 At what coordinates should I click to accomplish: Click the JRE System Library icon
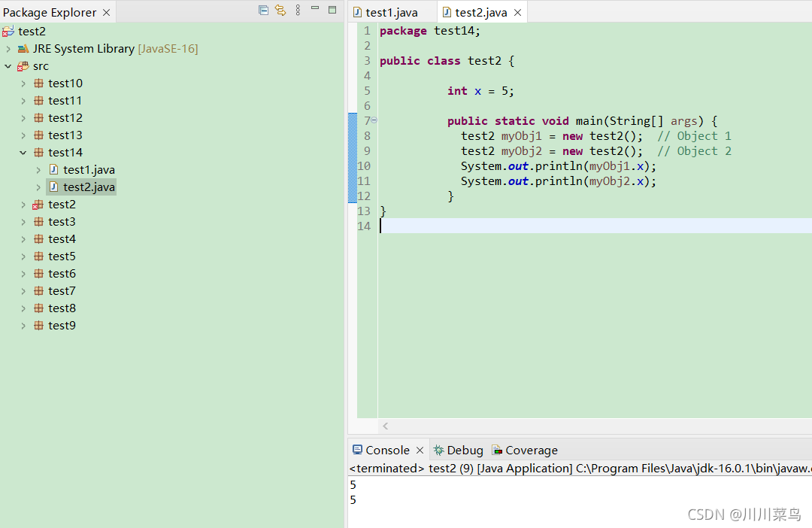(x=23, y=49)
